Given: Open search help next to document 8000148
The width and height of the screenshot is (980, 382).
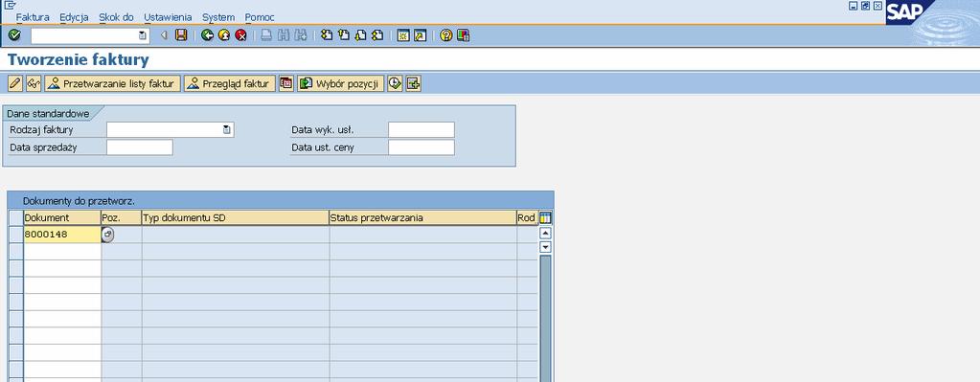Looking at the screenshot, I should pyautogui.click(x=107, y=235).
